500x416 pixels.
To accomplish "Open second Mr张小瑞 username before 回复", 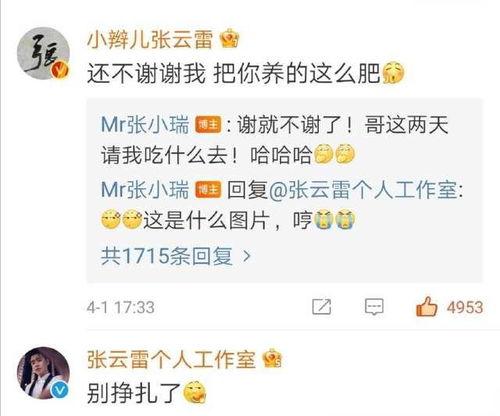I will pos(145,189).
